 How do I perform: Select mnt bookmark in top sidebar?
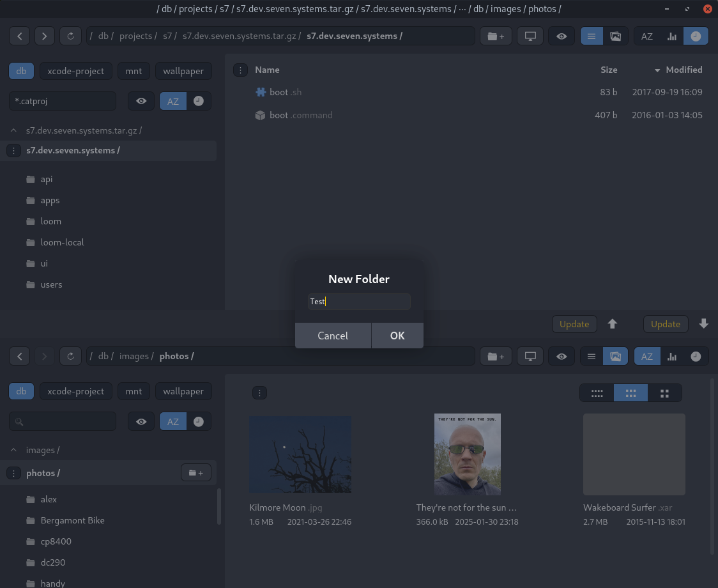[134, 71]
